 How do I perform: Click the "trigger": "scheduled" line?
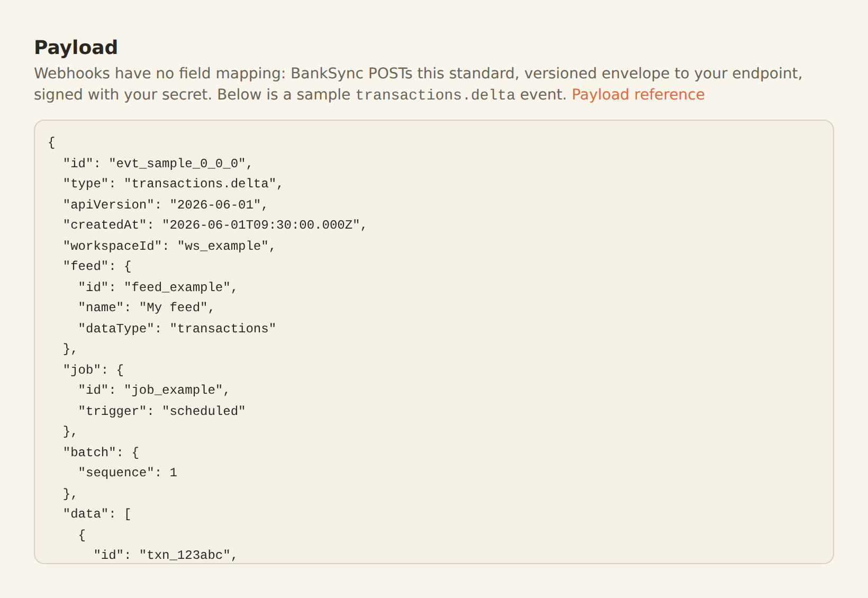[162, 411]
